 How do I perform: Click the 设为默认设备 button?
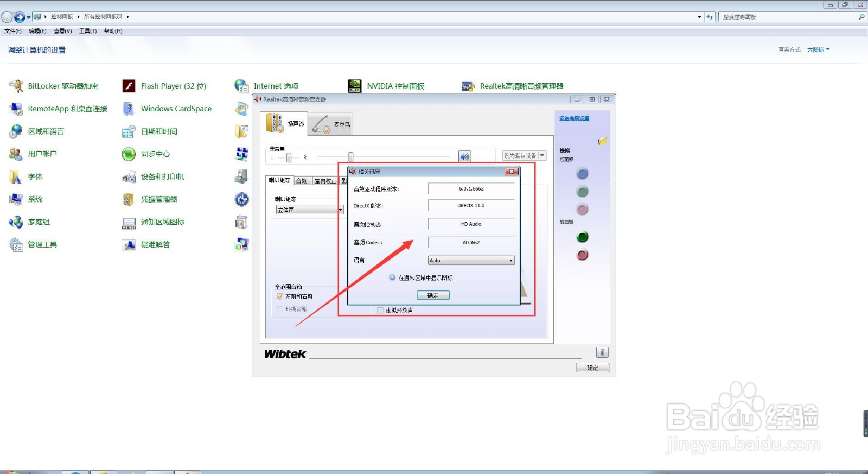click(x=520, y=156)
